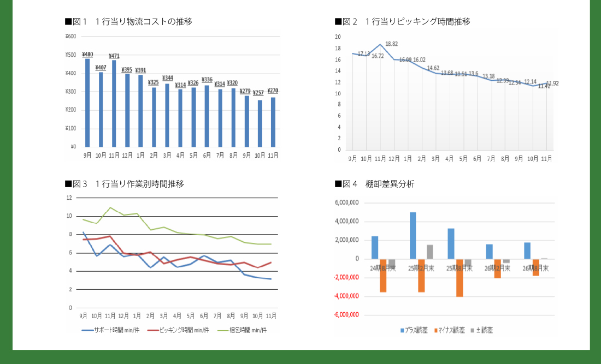The image size is (601, 364).
Task: Select the tallest blue bar labeled ¥480
Action: [87, 103]
